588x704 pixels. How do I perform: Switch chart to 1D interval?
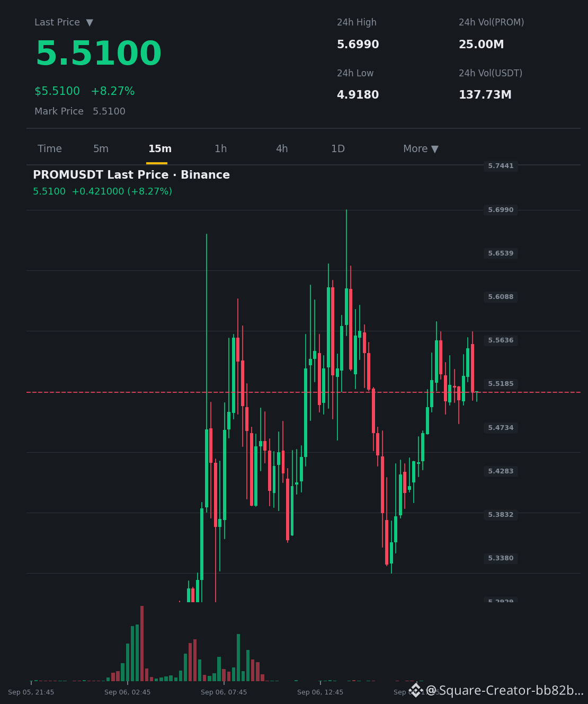pyautogui.click(x=338, y=149)
